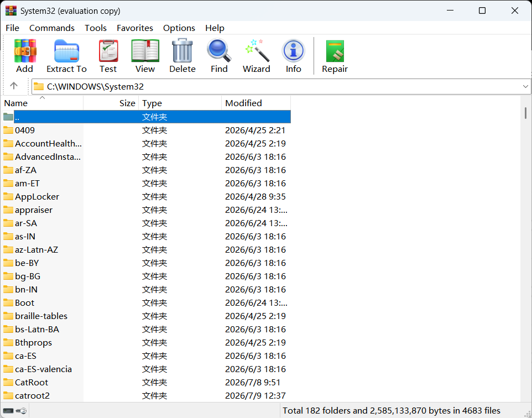Screen dimensions: 532x418
Task: Click the folder icon of 0409
Action: tap(8, 130)
